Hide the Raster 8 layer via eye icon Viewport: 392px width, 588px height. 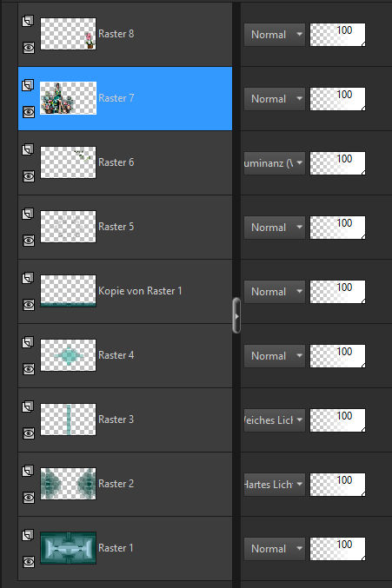[x=29, y=48]
